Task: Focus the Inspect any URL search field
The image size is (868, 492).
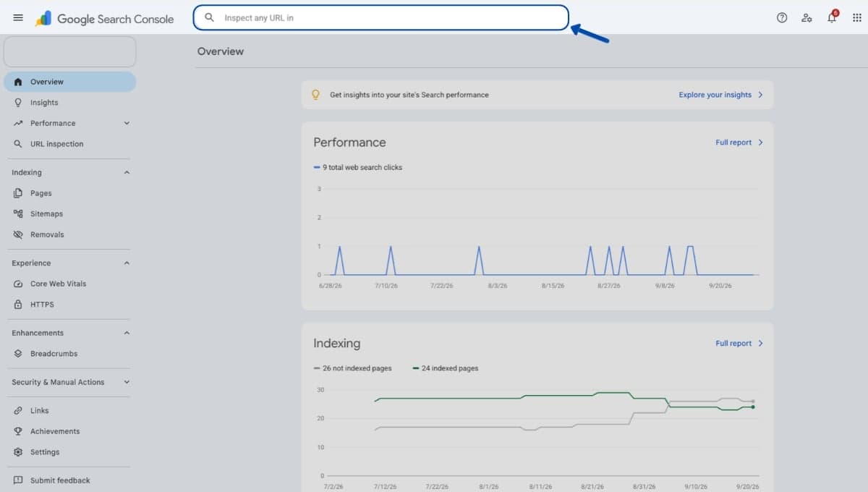Action: point(380,18)
